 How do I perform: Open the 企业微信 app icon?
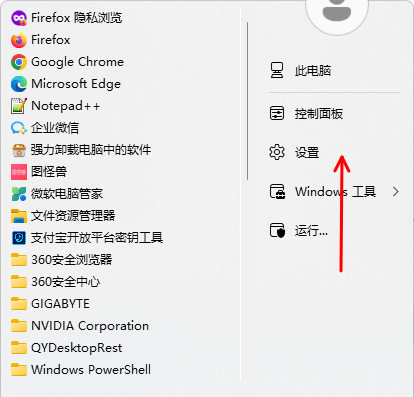(x=19, y=128)
